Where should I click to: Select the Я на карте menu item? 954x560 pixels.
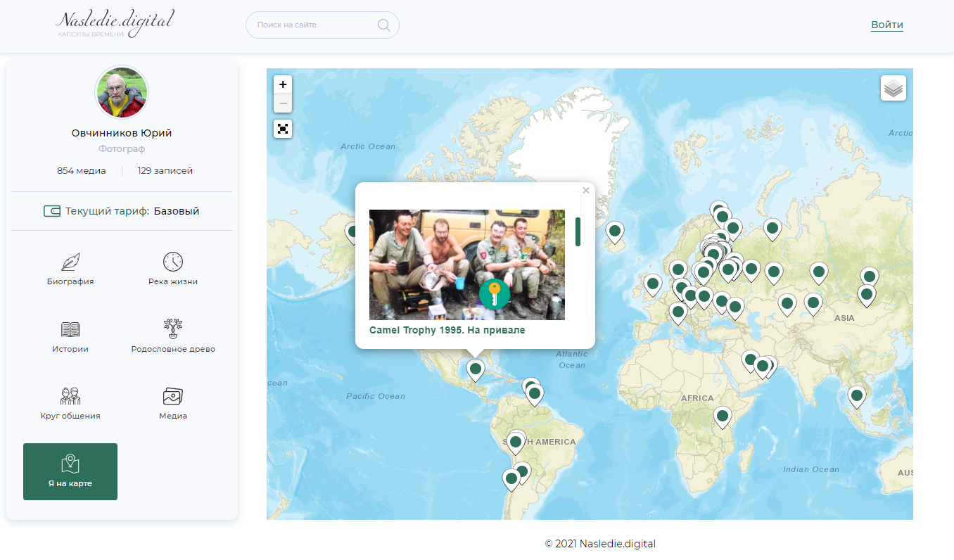click(70, 471)
